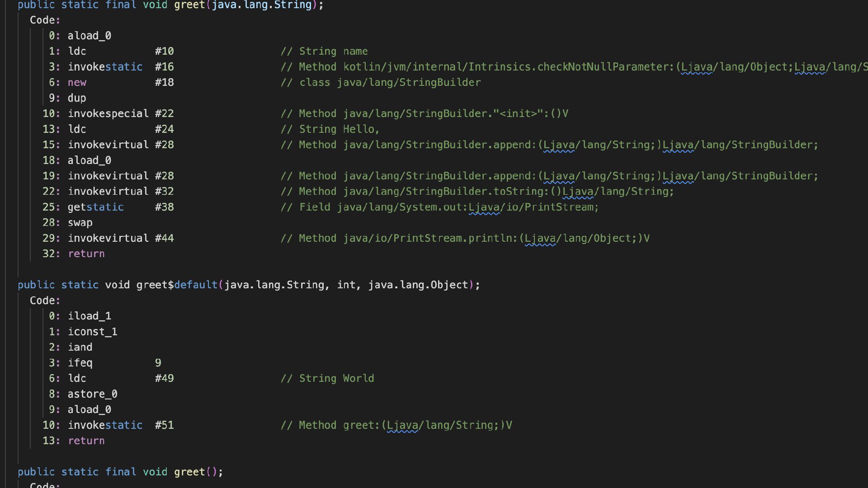Click the '// String name' comment

coord(324,52)
